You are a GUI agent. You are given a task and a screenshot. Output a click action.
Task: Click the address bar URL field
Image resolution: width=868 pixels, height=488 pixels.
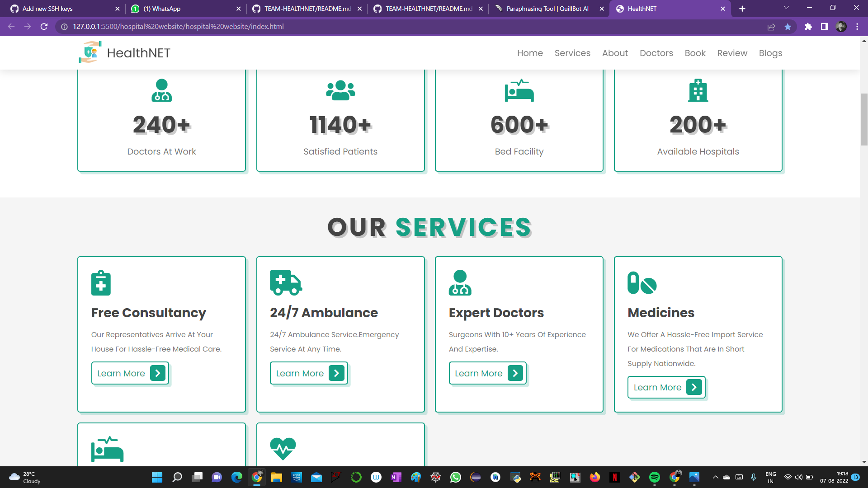181,26
